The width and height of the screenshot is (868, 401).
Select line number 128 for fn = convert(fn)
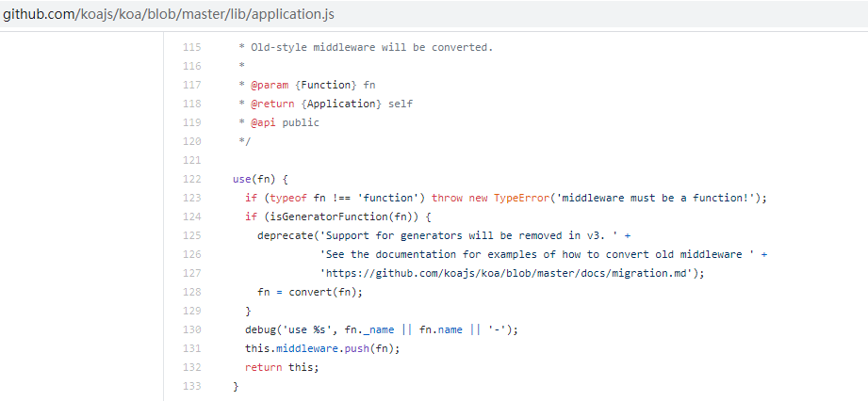click(191, 292)
